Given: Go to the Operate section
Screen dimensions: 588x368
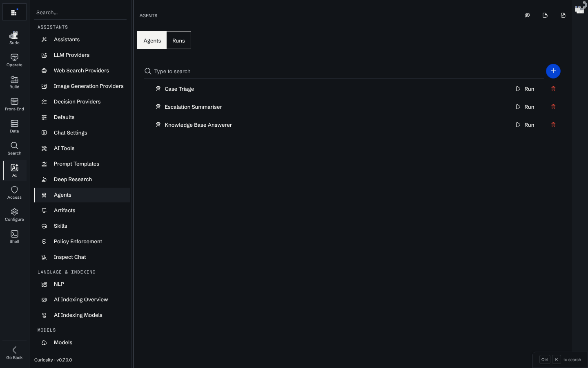Looking at the screenshot, I should click(14, 60).
